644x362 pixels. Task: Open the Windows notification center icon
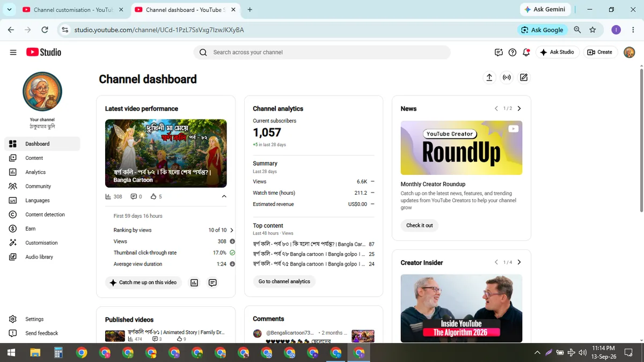(x=629, y=352)
